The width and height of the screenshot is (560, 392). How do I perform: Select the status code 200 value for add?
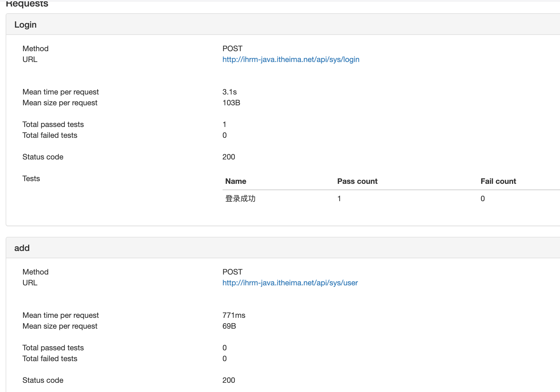pos(229,380)
